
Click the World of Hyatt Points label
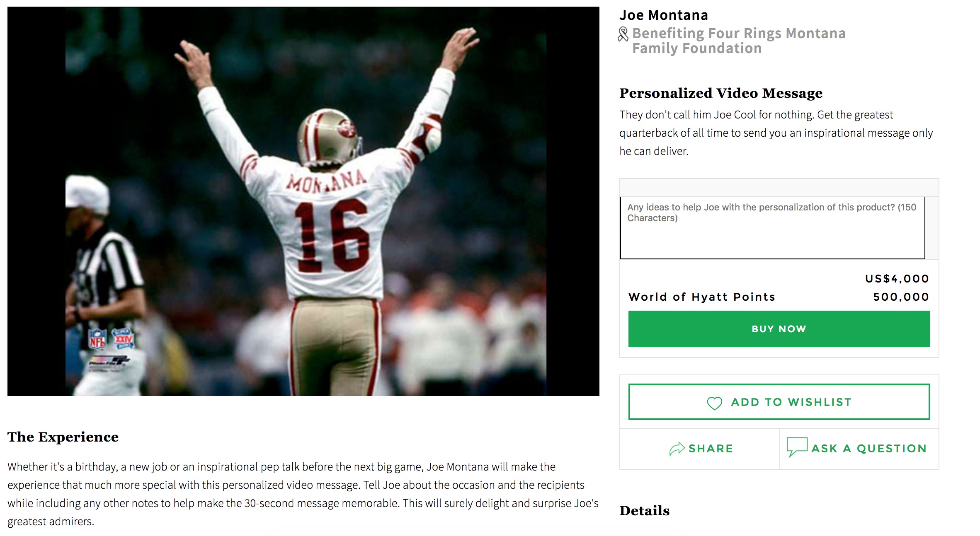(x=702, y=297)
